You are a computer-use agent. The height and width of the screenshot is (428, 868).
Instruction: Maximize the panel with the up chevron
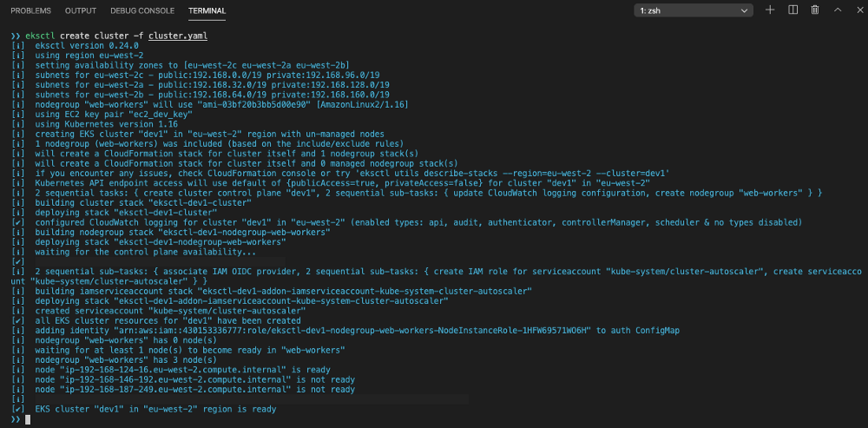[x=837, y=10]
